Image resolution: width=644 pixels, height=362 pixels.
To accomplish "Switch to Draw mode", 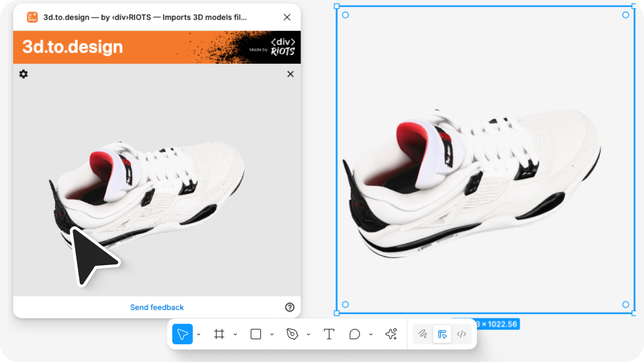I will coord(423,334).
